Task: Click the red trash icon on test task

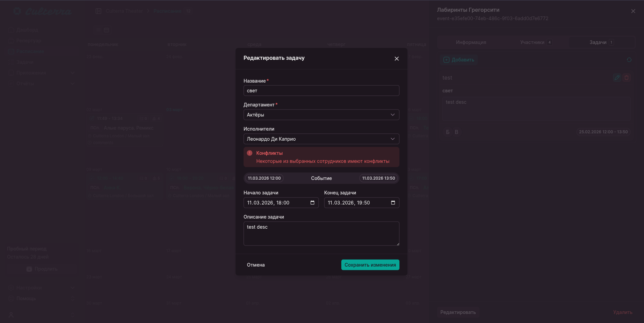Action: 627,78
